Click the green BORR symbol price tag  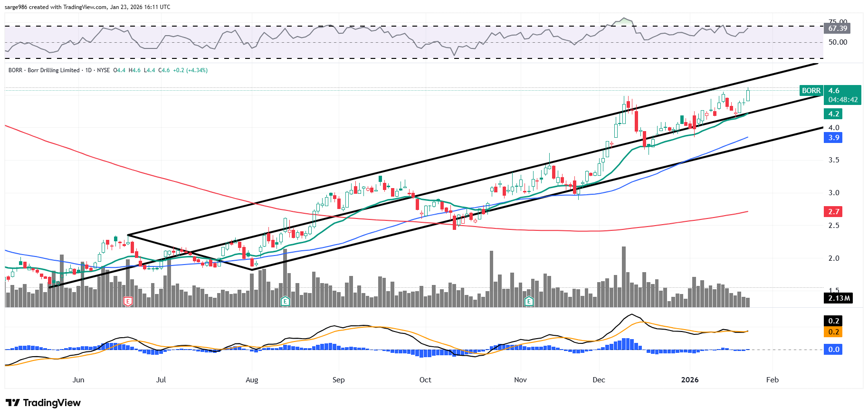(x=811, y=91)
